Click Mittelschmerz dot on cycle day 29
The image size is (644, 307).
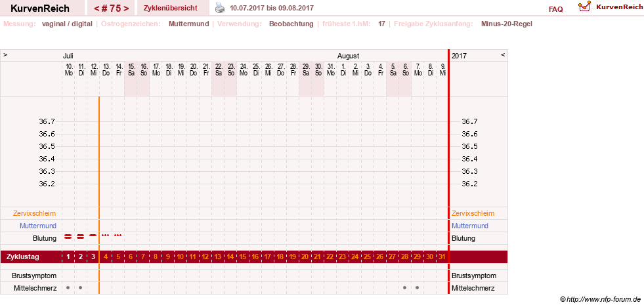pyautogui.click(x=418, y=288)
